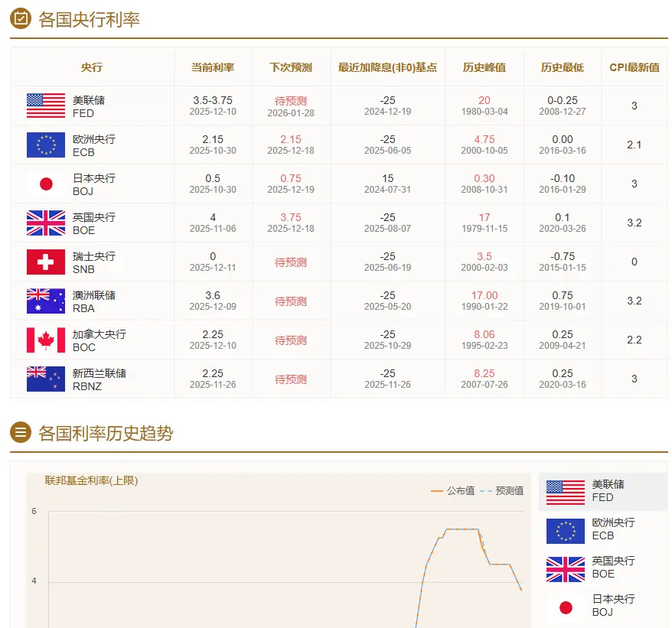The width and height of the screenshot is (672, 628).
Task: Click UK flag in chart side list
Action: [x=566, y=569]
